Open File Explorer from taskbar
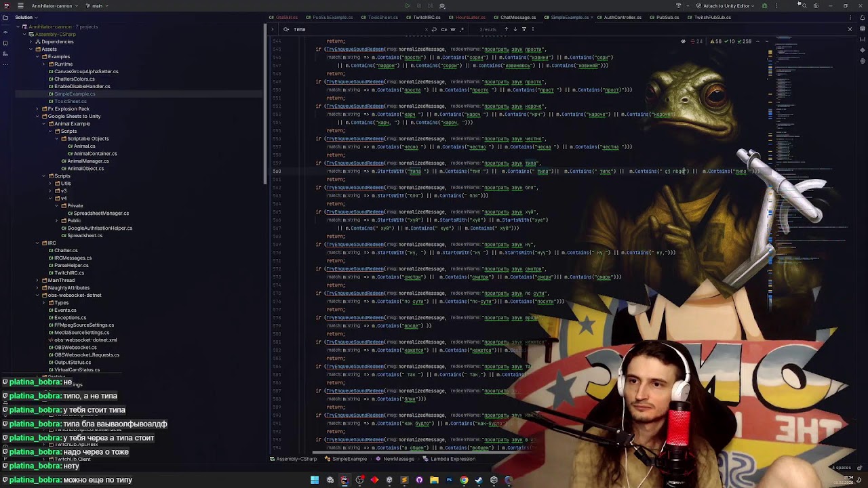Viewport: 868px width, 488px height. pos(434,480)
